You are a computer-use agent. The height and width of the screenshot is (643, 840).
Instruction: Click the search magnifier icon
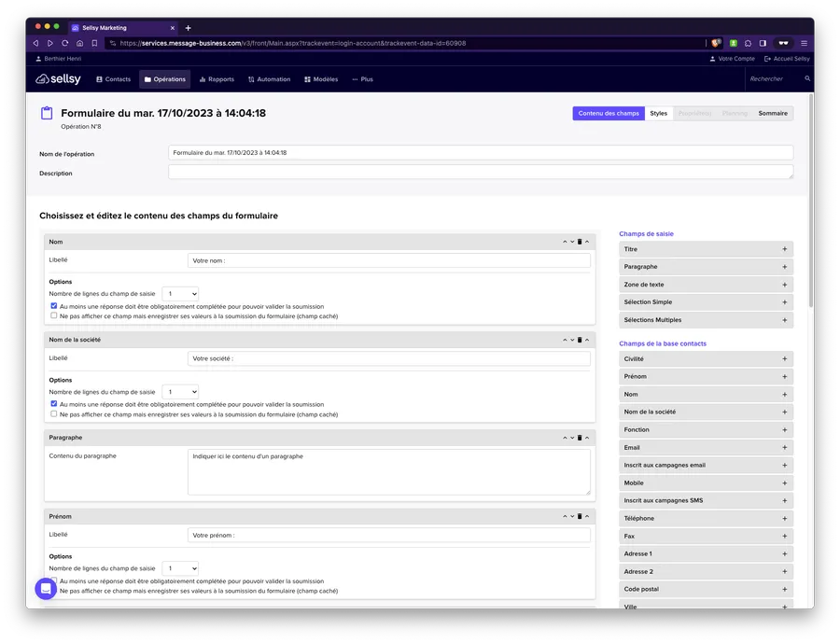click(808, 79)
